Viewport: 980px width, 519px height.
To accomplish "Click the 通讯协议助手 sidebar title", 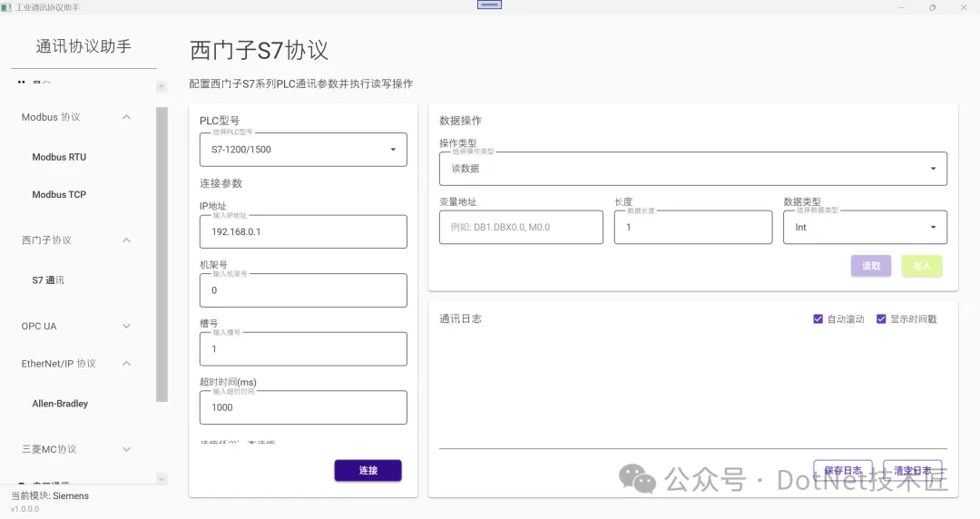I will (x=83, y=46).
